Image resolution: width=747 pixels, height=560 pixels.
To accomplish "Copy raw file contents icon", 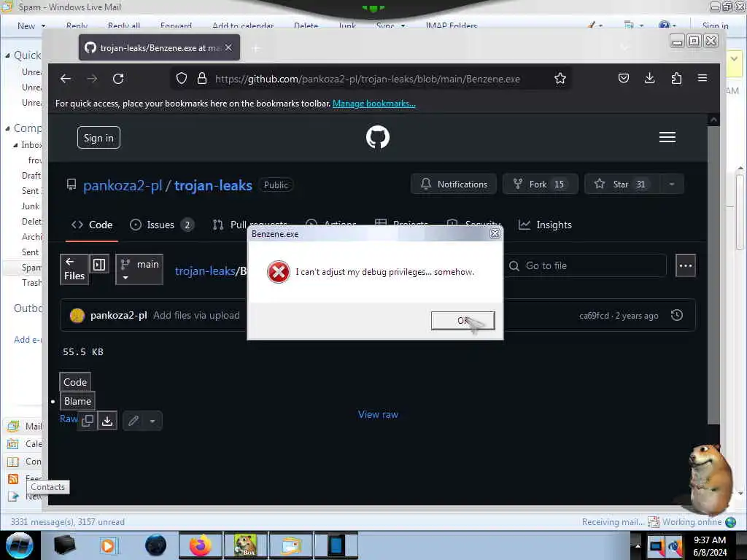I will point(88,421).
